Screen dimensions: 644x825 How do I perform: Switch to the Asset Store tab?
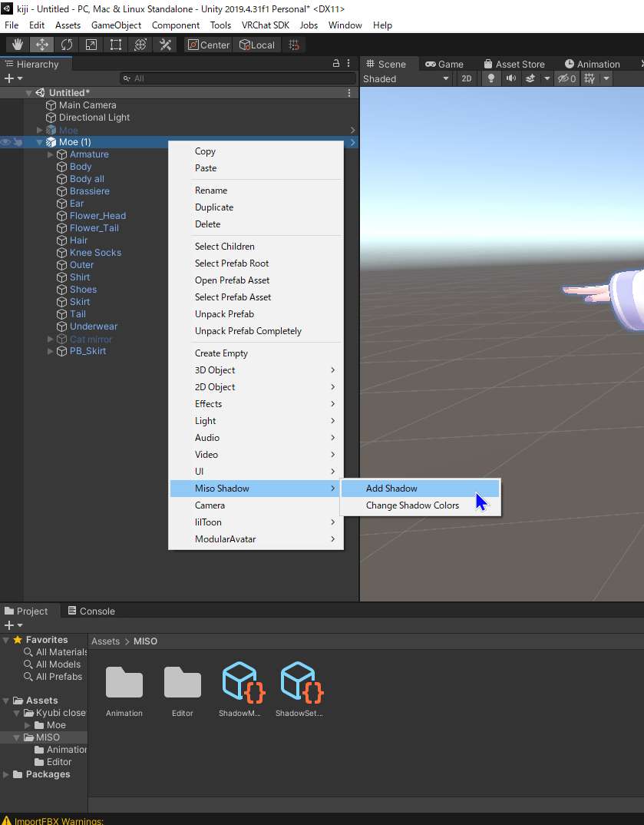[514, 65]
